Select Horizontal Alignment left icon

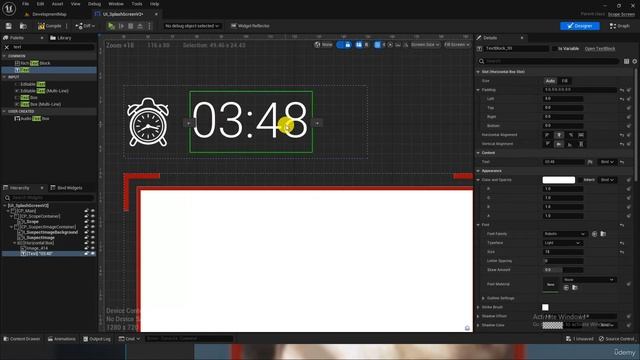pos(548,135)
